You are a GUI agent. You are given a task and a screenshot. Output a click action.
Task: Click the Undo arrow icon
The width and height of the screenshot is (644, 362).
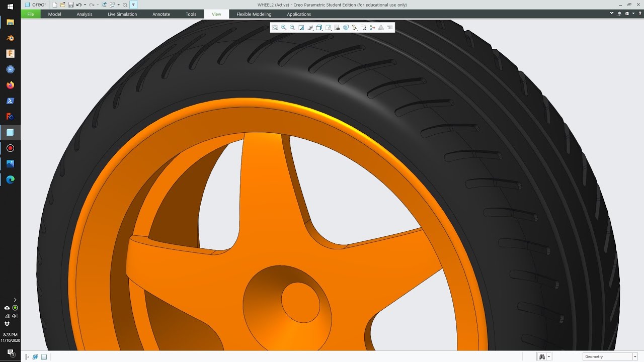coord(79,5)
